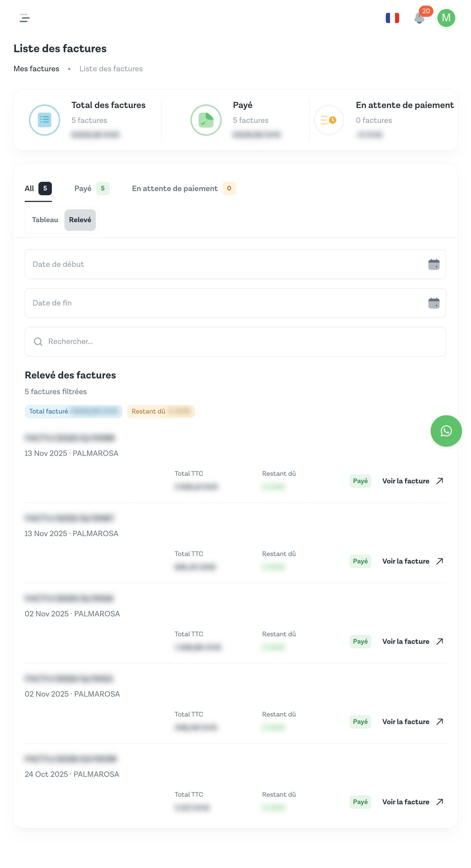Switch to Tableau view
Viewport: 471px width, 868px height.
(45, 220)
